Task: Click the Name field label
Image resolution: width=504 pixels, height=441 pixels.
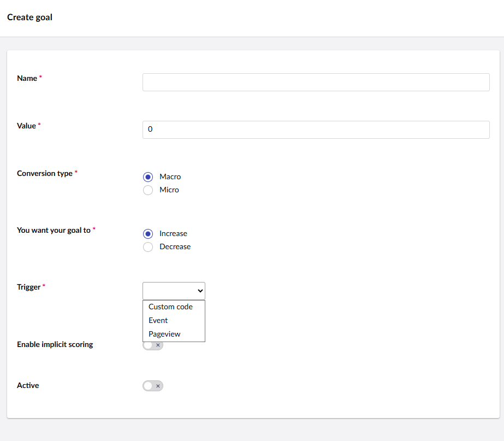Action: click(27, 79)
